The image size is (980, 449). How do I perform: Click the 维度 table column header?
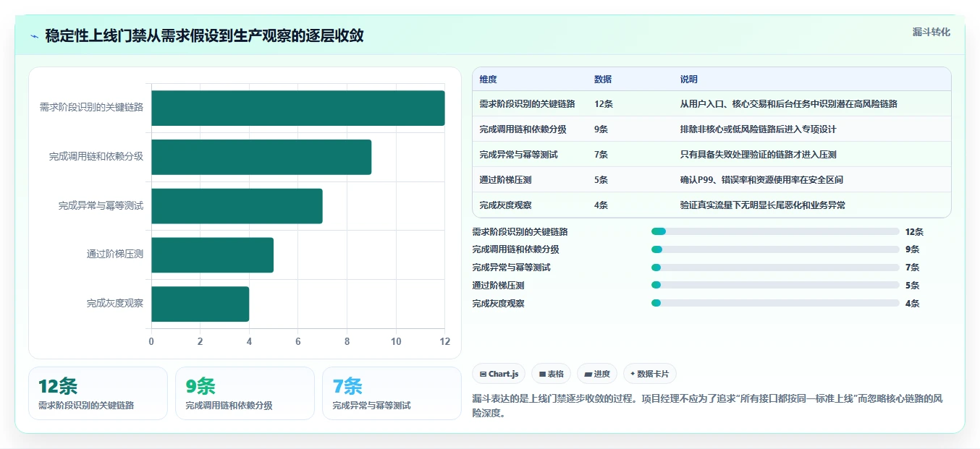(x=489, y=80)
